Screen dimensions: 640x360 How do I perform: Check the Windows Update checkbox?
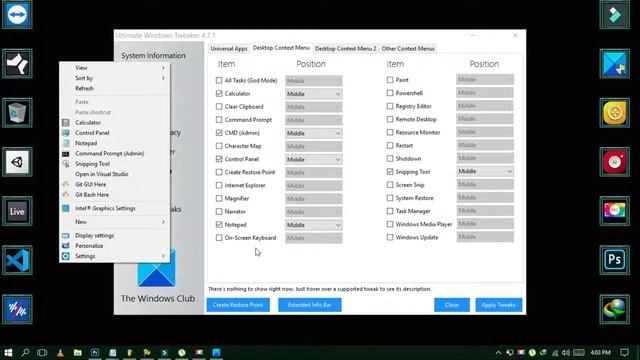click(390, 237)
